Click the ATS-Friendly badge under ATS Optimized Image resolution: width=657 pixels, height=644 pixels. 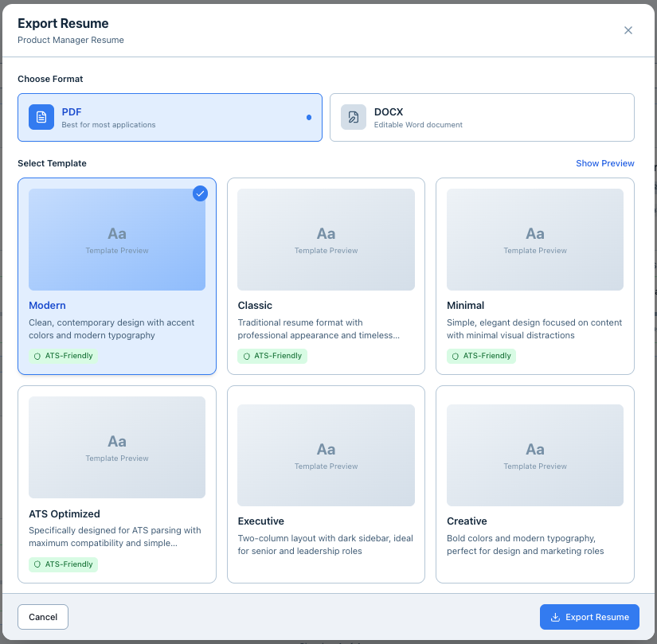63,564
